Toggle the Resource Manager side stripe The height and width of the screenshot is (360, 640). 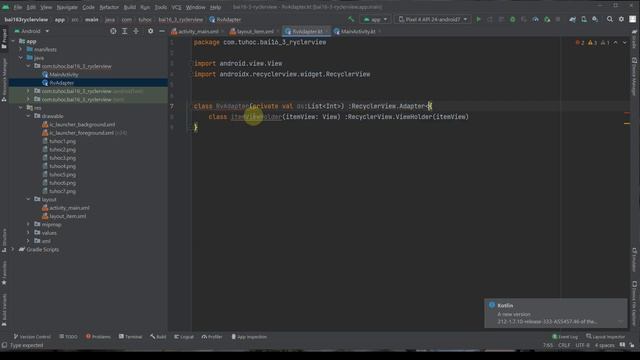(4, 80)
